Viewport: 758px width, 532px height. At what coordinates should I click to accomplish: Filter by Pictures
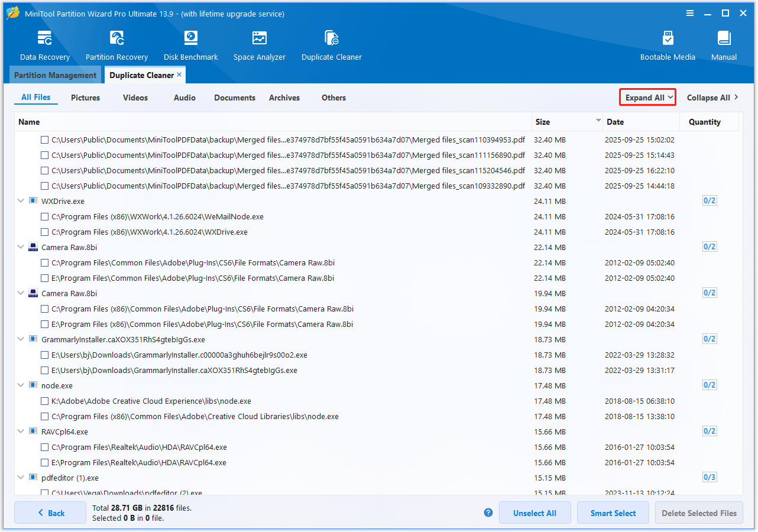[x=86, y=98]
